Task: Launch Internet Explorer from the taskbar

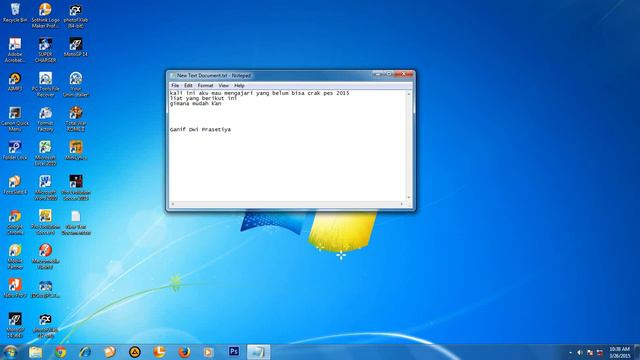Action: [x=85, y=352]
